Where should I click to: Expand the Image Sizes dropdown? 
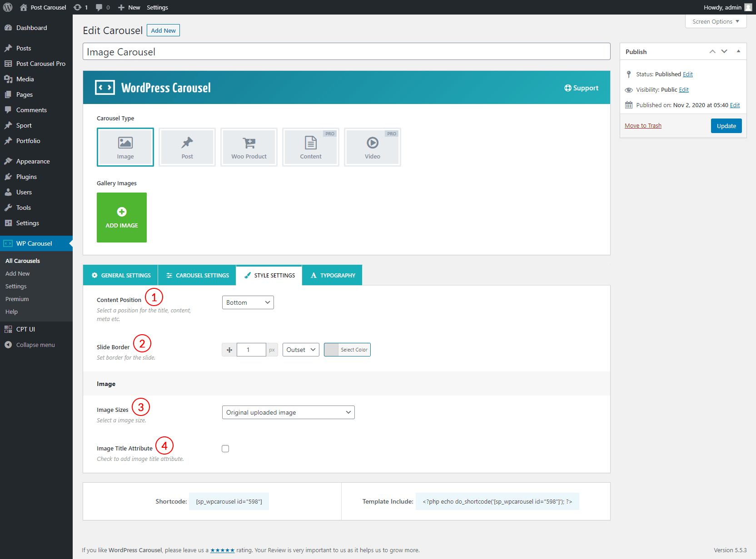[288, 412]
